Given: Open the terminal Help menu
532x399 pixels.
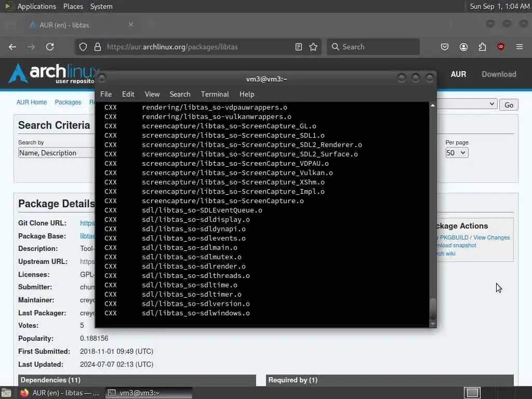Looking at the screenshot, I should tap(247, 95).
